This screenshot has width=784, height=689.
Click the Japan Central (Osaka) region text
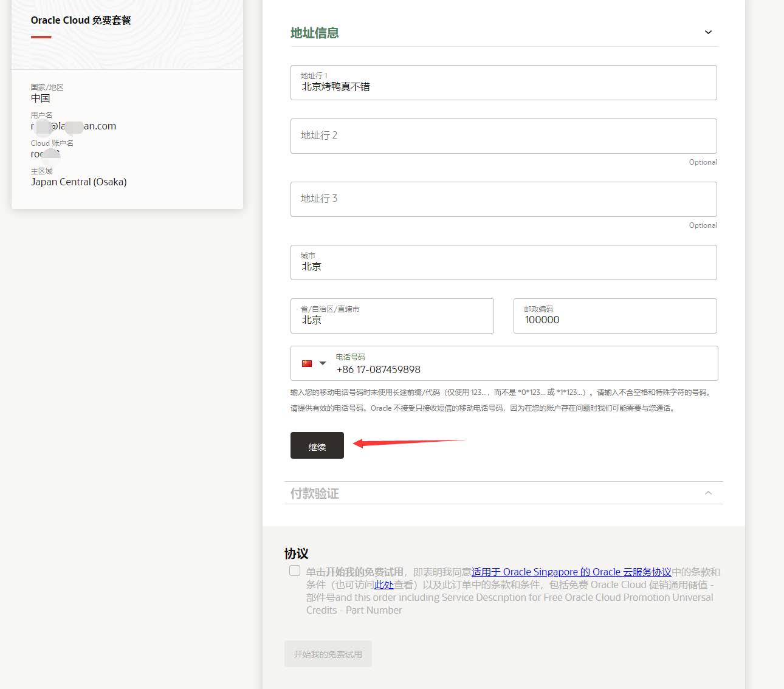[79, 182]
